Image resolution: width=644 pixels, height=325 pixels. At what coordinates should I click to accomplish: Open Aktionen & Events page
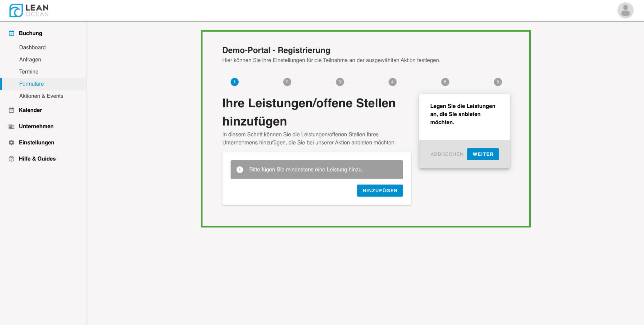(x=41, y=96)
